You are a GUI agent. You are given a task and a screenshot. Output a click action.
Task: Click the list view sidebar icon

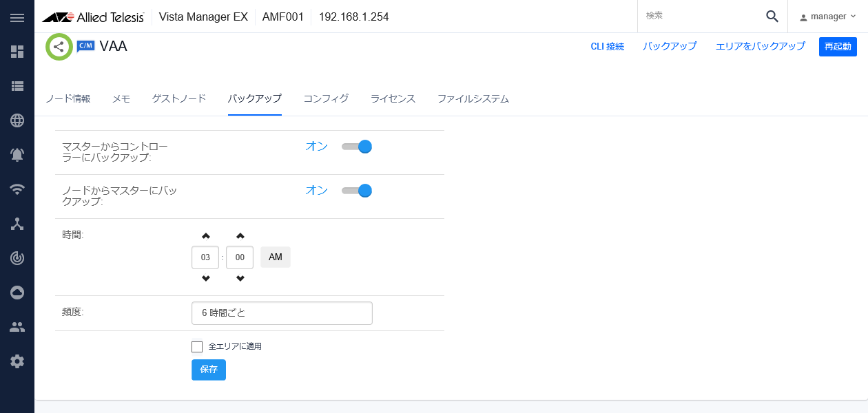17,86
